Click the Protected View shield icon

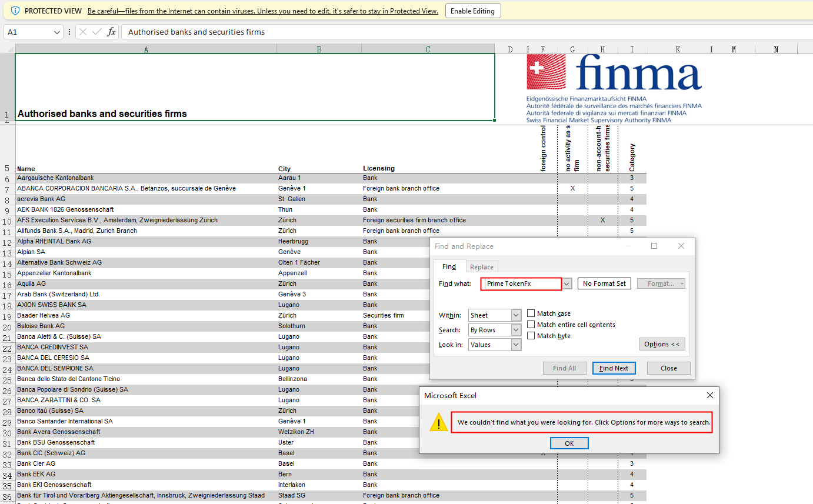point(15,11)
